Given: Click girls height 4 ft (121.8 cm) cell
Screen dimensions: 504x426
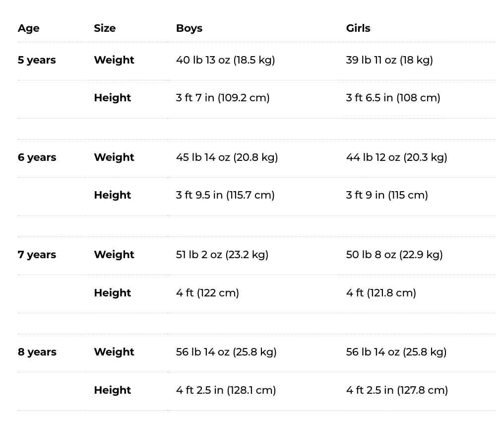Looking at the screenshot, I should (x=381, y=293).
